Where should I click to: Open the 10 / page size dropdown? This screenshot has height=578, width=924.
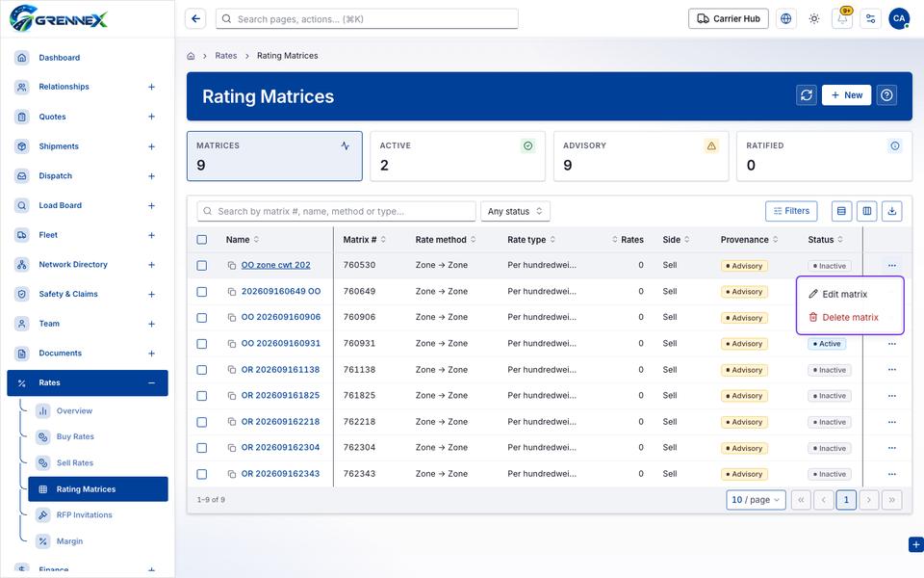pyautogui.click(x=756, y=500)
